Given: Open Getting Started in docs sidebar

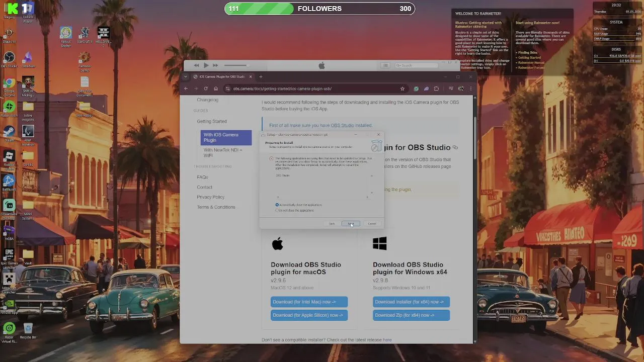Looking at the screenshot, I should point(212,121).
